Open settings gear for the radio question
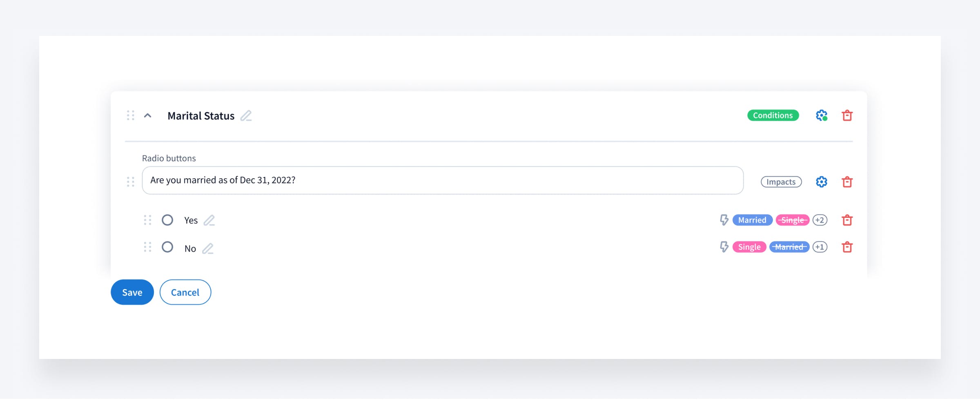The width and height of the screenshot is (980, 403). pos(822,182)
